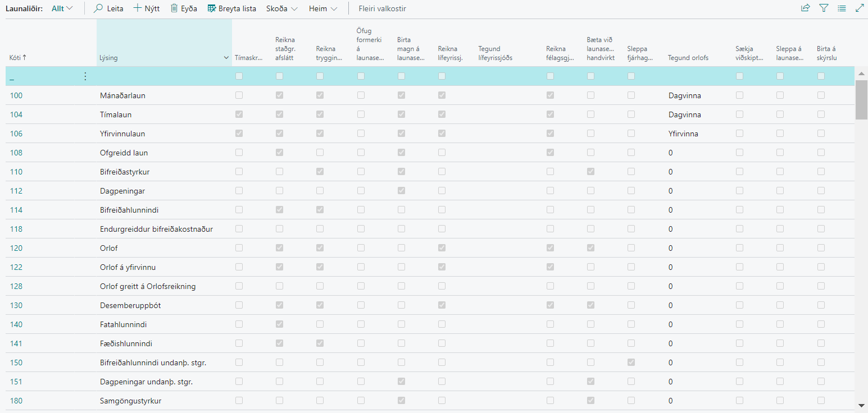
Task: Open code 180 link
Action: point(16,401)
